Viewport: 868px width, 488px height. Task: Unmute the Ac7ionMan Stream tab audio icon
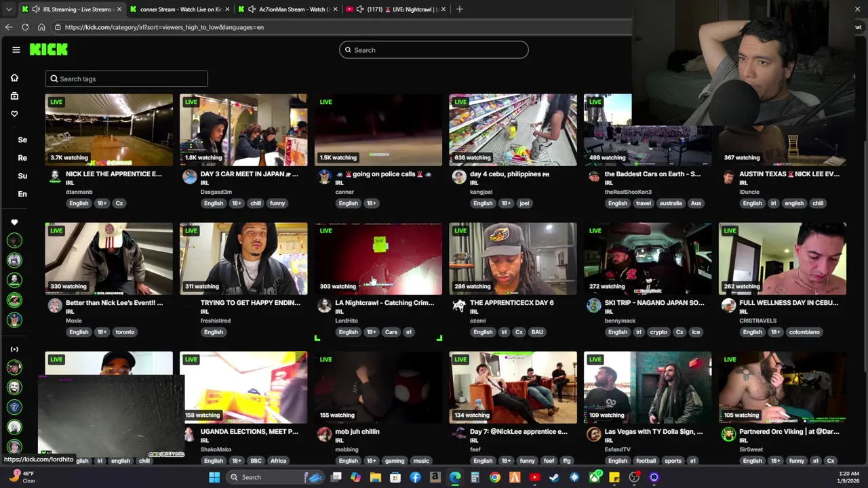252,9
